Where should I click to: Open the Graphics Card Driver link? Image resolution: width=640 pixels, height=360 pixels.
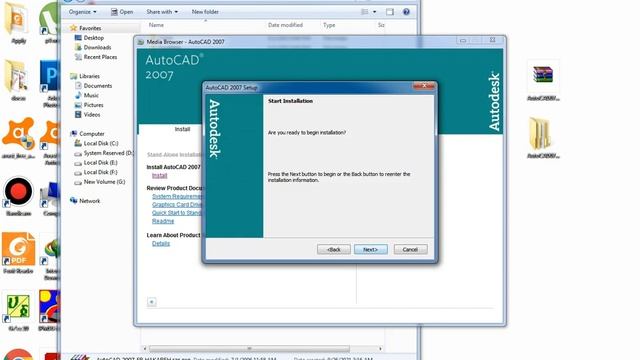click(177, 204)
